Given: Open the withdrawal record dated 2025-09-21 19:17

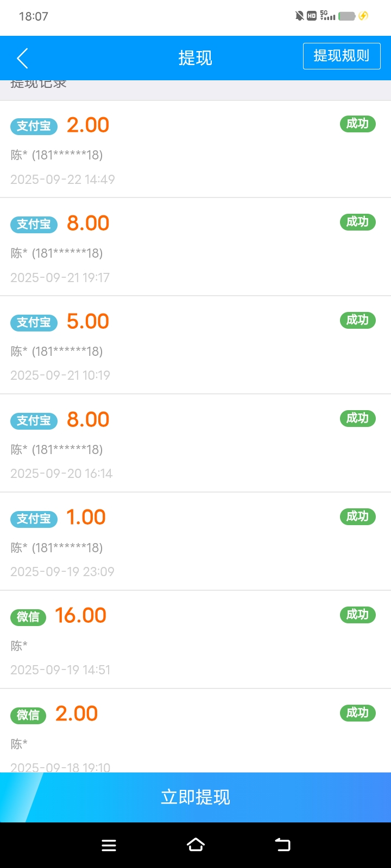Looking at the screenshot, I should coord(195,247).
